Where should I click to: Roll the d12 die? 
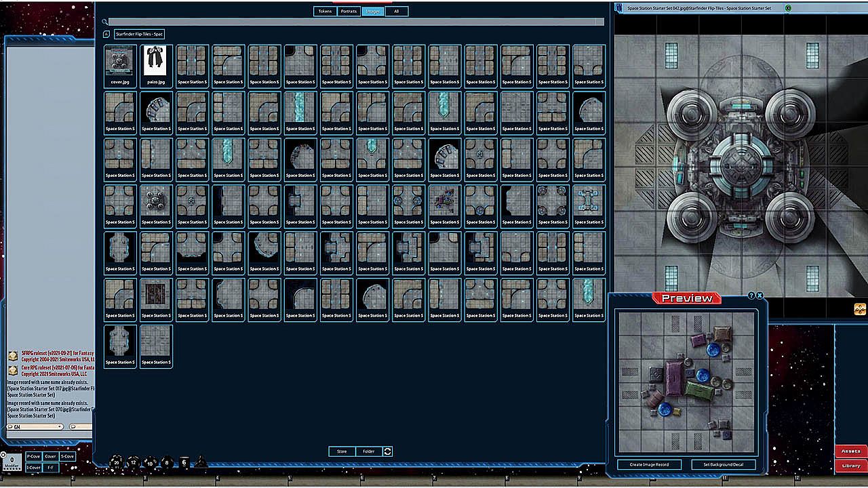[134, 462]
